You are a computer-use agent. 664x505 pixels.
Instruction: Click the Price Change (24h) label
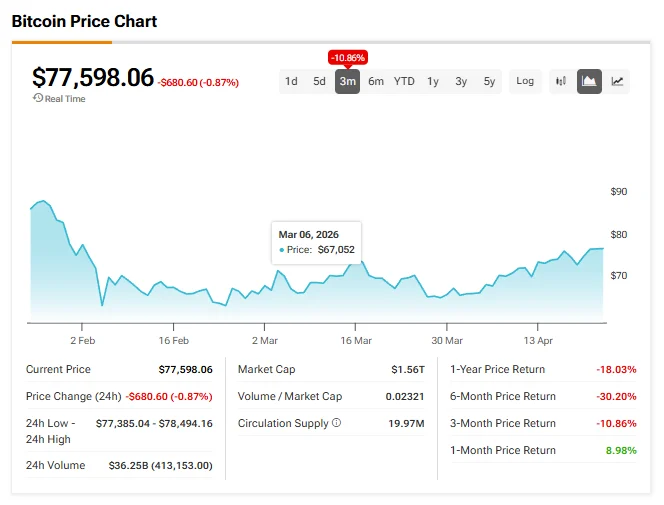74,396
